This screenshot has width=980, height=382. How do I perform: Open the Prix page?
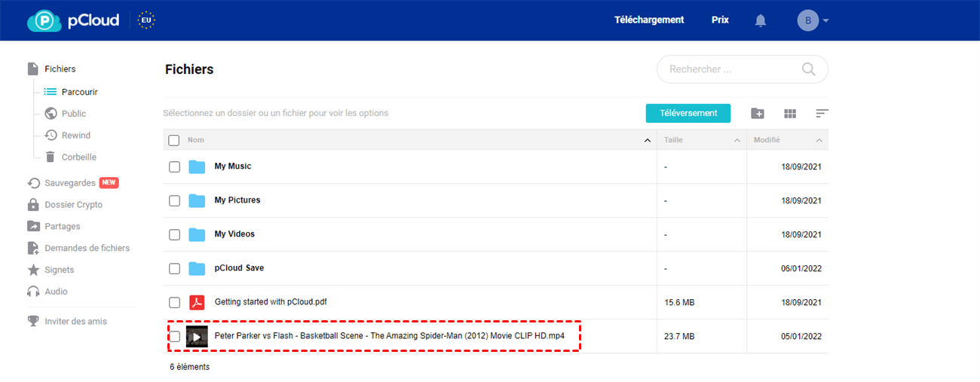tap(720, 20)
